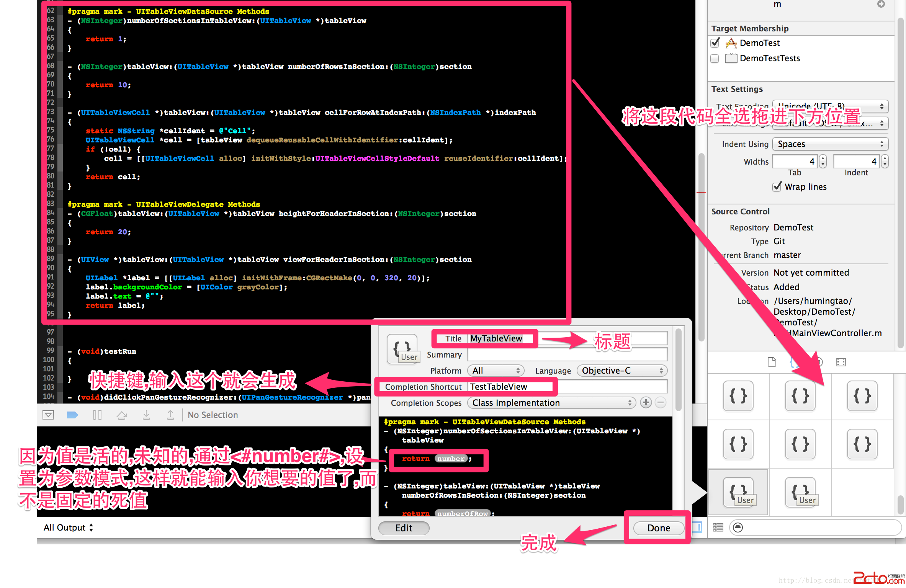Open the Completion Scopes Class Implementation dropdown
Image resolution: width=906 pixels, height=588 pixels.
[x=551, y=403]
